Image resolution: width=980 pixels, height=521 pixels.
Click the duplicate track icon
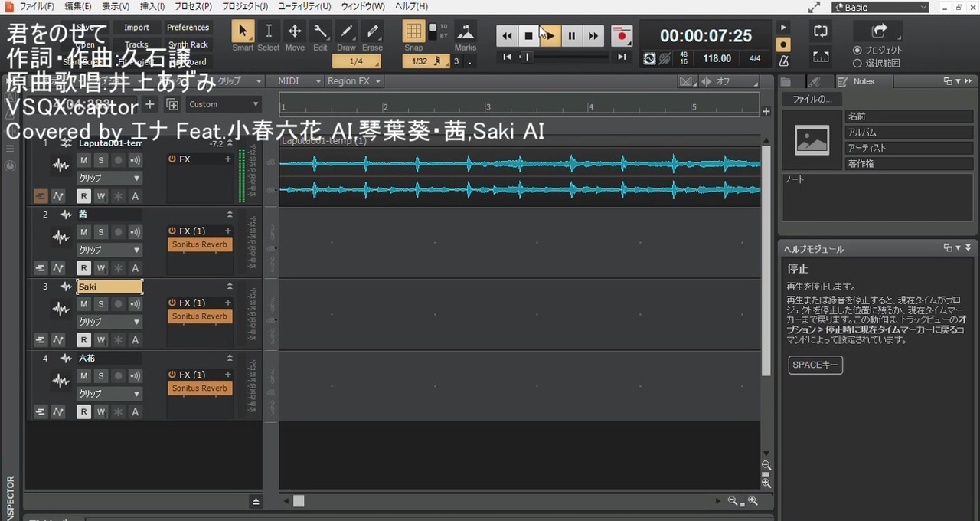tap(172, 104)
